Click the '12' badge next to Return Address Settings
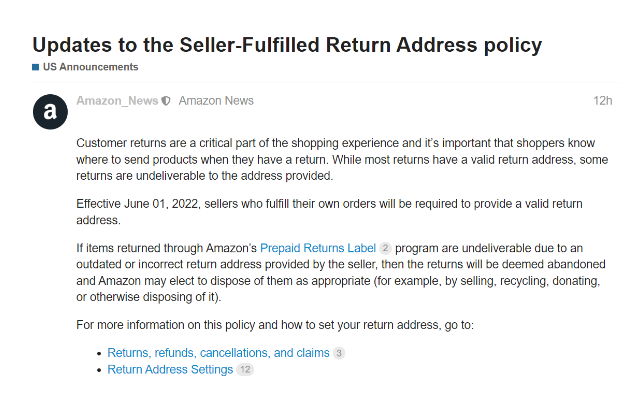The width and height of the screenshot is (640, 400). coord(245,369)
